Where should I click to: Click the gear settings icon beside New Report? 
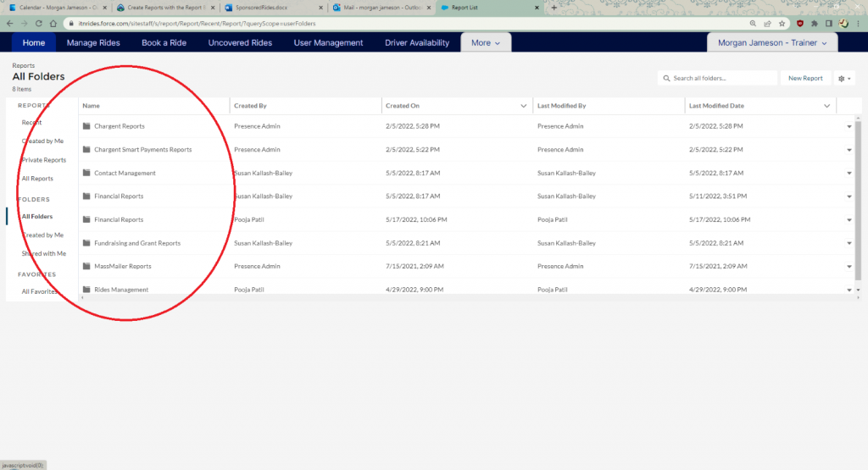coord(844,78)
